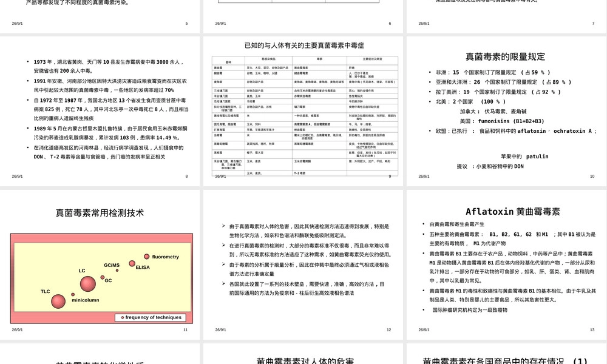Click line 提议: 小麦和谷物中的 DON
Screen dimensions: 607x364
pos(490,166)
